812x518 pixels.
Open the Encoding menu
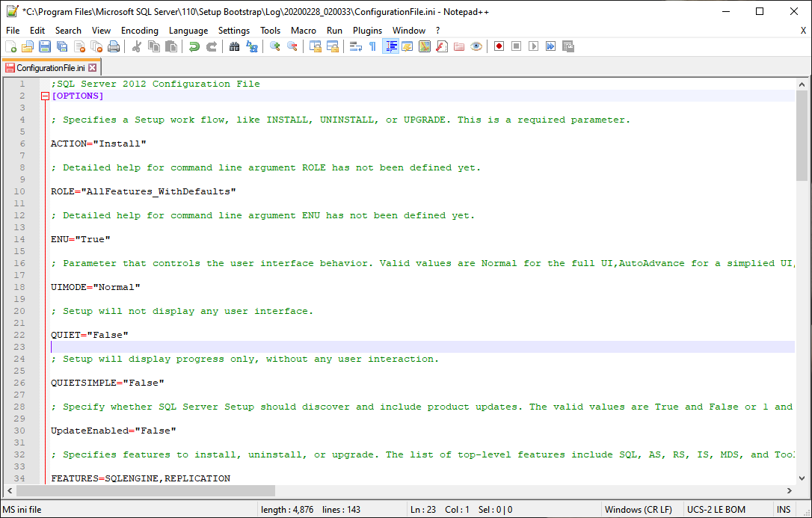pos(140,31)
